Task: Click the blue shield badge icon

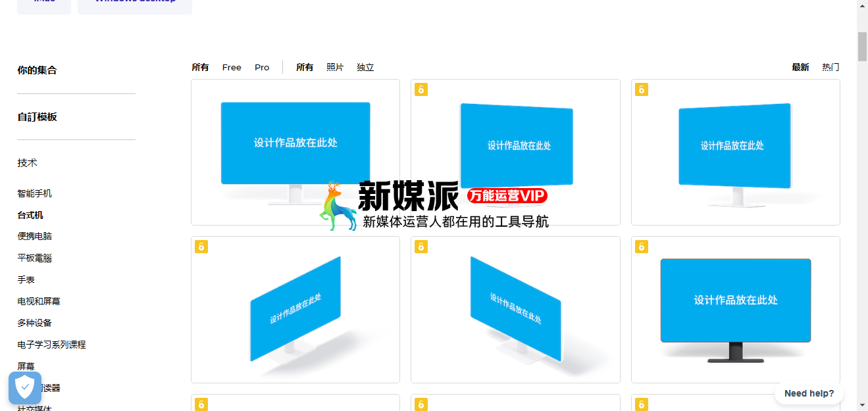Action: pos(25,388)
